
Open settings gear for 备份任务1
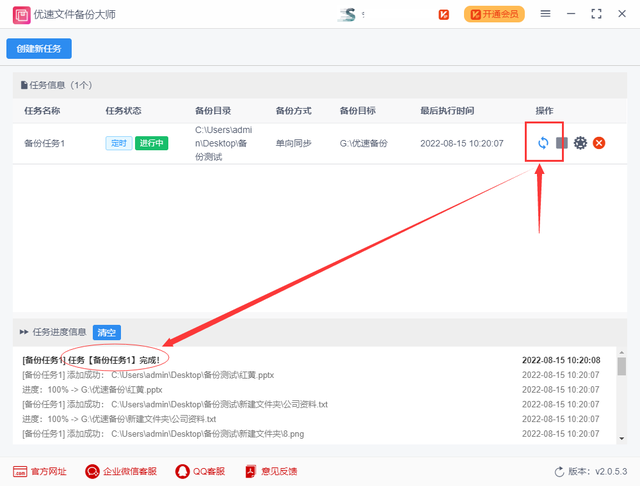click(580, 143)
